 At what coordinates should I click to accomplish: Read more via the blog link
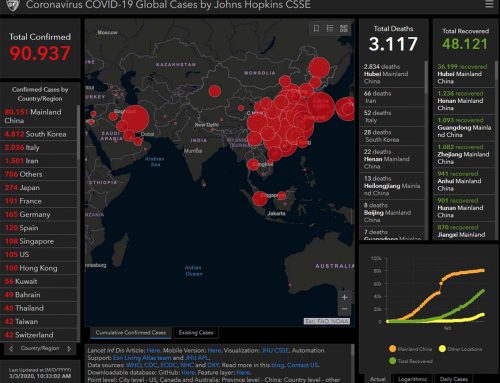(278, 365)
